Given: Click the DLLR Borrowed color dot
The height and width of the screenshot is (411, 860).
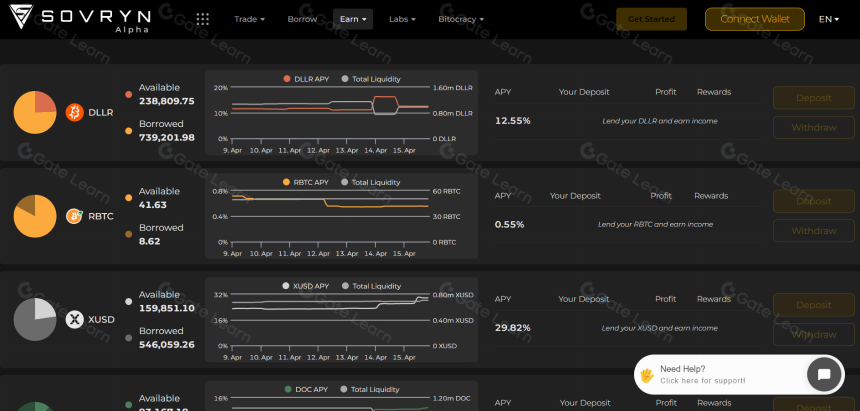Looking at the screenshot, I should pos(128,131).
